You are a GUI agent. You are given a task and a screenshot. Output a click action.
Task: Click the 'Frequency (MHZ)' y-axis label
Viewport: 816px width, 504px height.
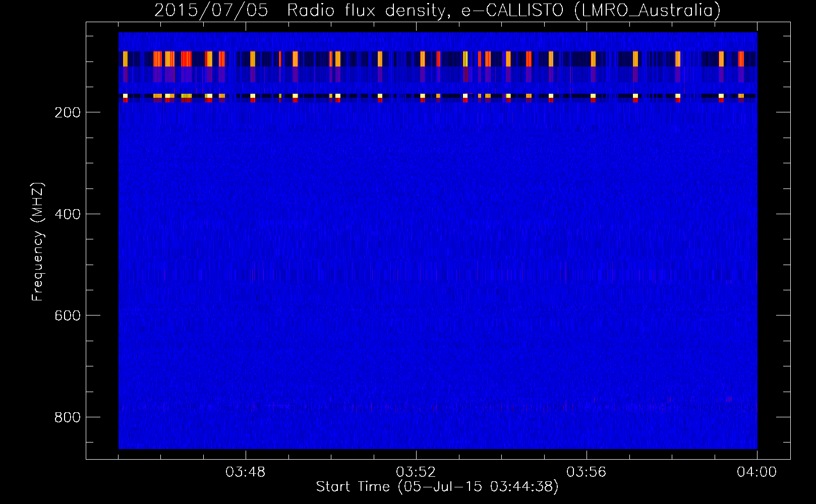(38, 241)
